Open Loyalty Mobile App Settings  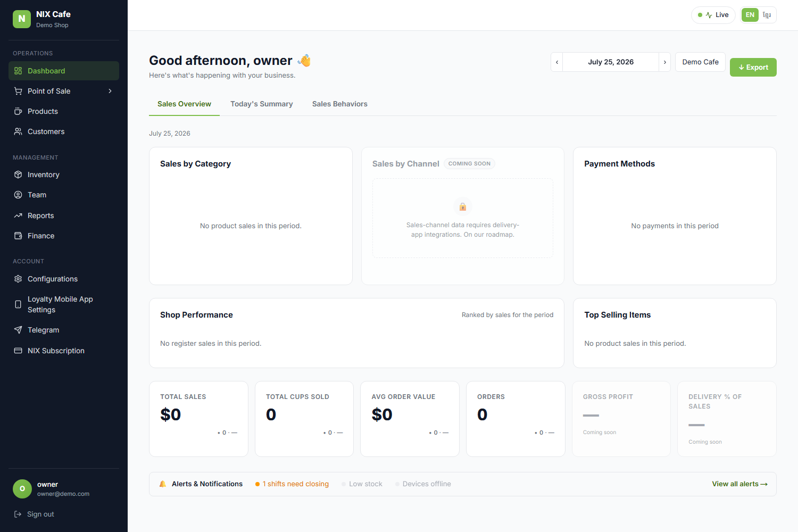click(64, 304)
